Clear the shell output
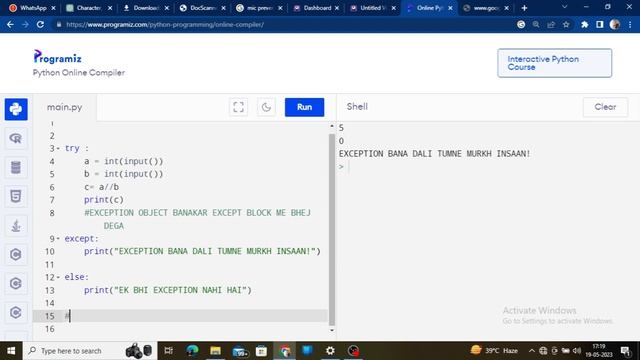Image resolution: width=640 pixels, height=360 pixels. pyautogui.click(x=605, y=107)
